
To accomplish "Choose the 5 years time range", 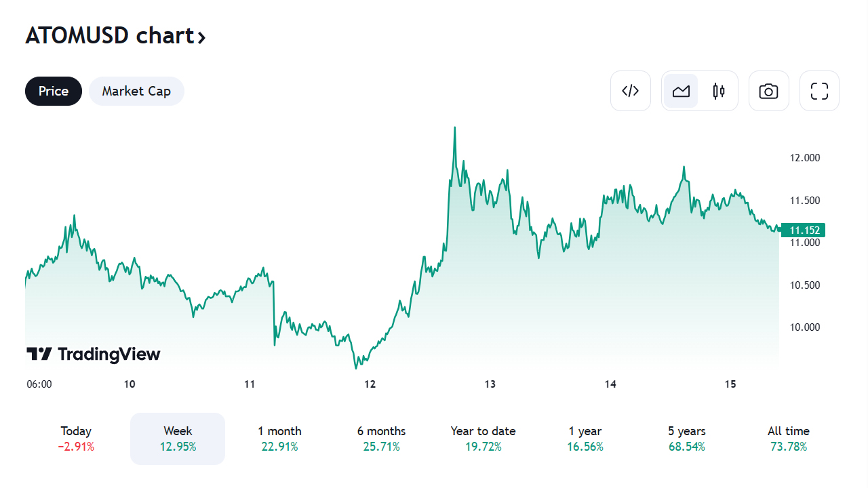I will (x=686, y=439).
